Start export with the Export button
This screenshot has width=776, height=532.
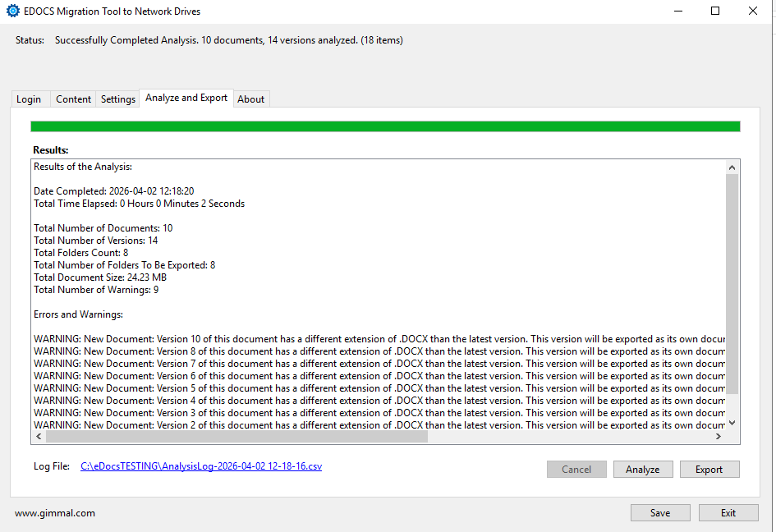pos(709,470)
